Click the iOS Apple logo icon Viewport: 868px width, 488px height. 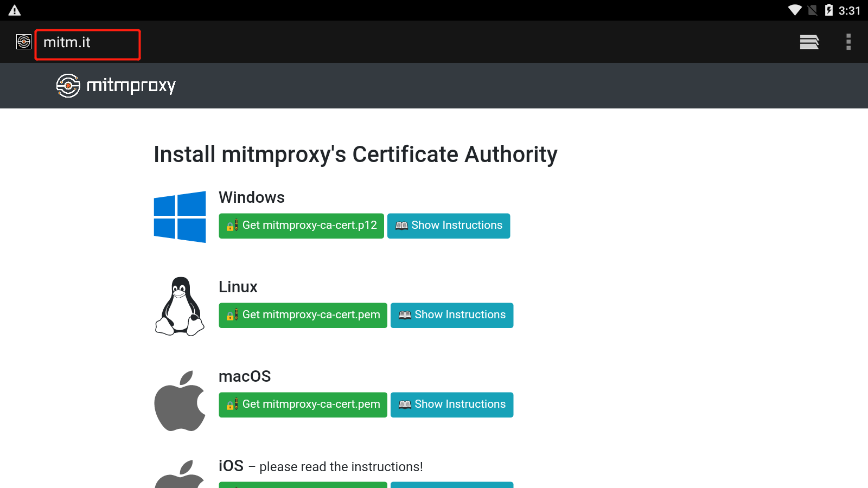coord(180,474)
